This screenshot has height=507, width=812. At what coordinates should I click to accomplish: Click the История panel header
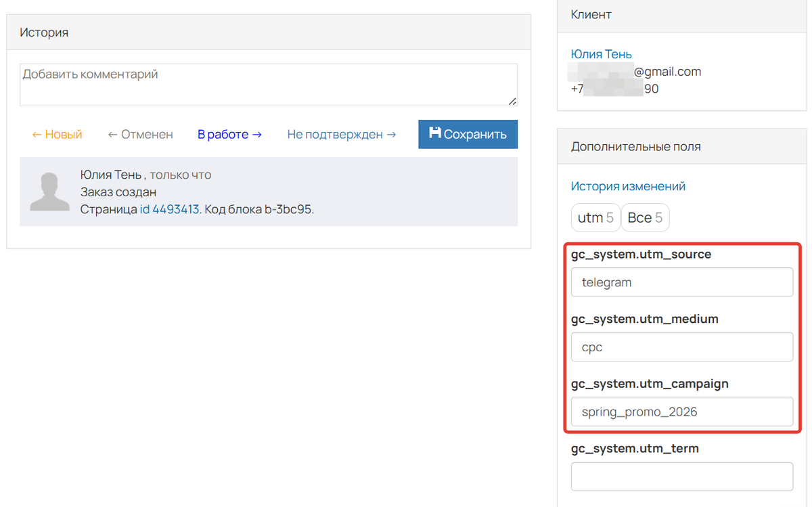268,32
